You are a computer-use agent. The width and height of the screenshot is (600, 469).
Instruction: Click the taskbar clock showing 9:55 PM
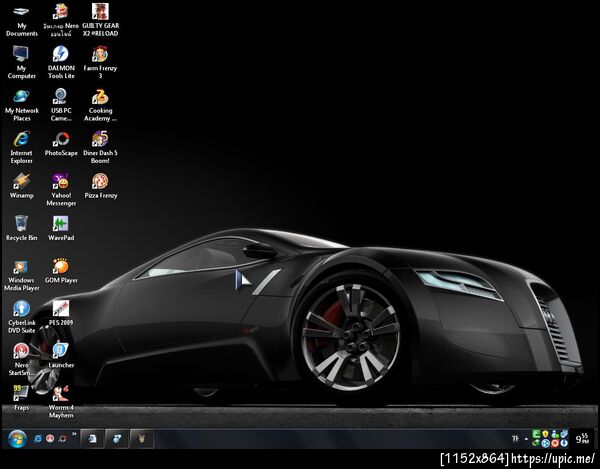pyautogui.click(x=582, y=438)
